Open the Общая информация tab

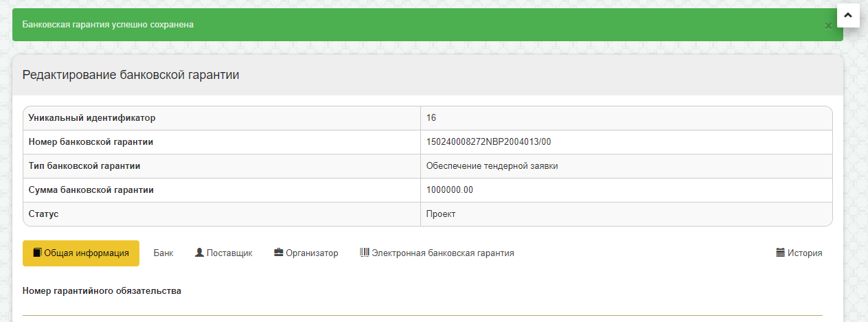[81, 253]
